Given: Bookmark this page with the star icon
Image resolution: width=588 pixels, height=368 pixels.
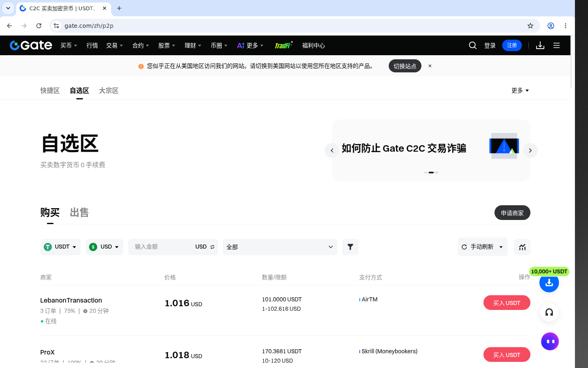Looking at the screenshot, I should click(530, 26).
